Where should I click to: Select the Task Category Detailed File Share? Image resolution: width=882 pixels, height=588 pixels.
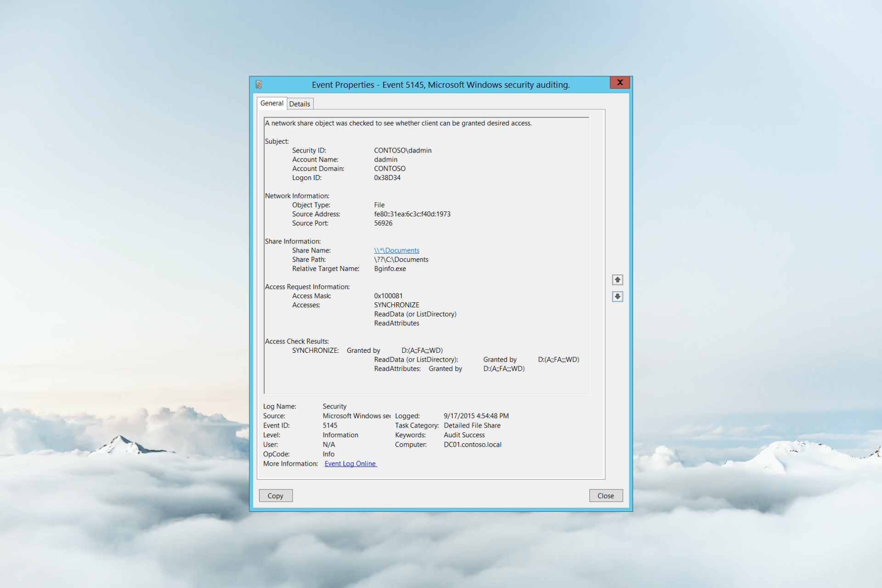(x=472, y=425)
